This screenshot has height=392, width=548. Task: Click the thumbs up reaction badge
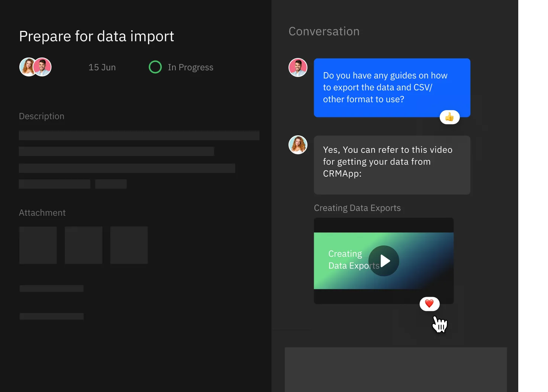pos(449,117)
